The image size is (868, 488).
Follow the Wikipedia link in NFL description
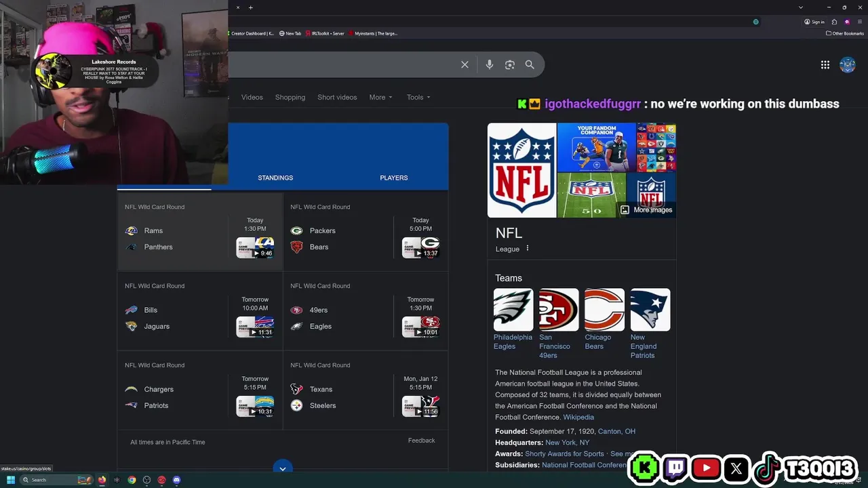point(578,417)
